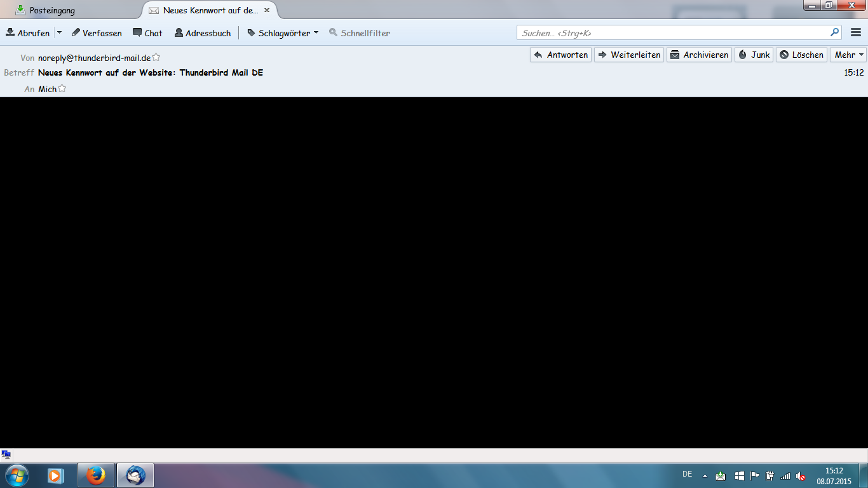The height and width of the screenshot is (488, 868).
Task: Close the 'Neues Kennwort auf de...' tab
Action: 267,10
